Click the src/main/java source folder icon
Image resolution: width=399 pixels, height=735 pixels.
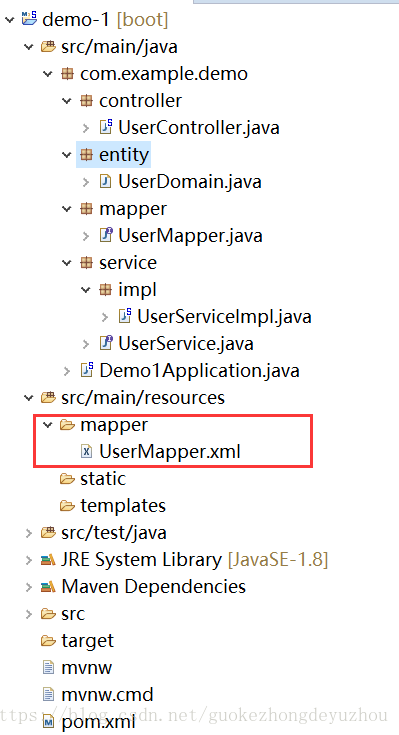tap(48, 46)
